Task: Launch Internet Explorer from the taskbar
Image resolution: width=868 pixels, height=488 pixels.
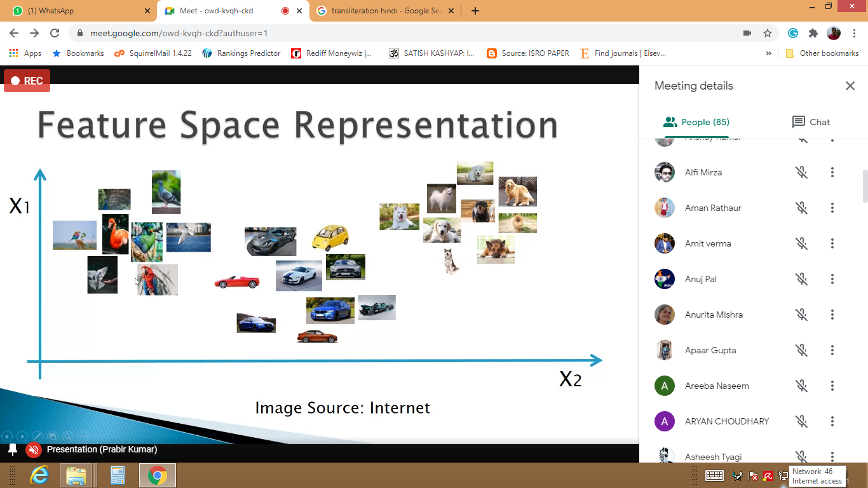Action: (39, 475)
